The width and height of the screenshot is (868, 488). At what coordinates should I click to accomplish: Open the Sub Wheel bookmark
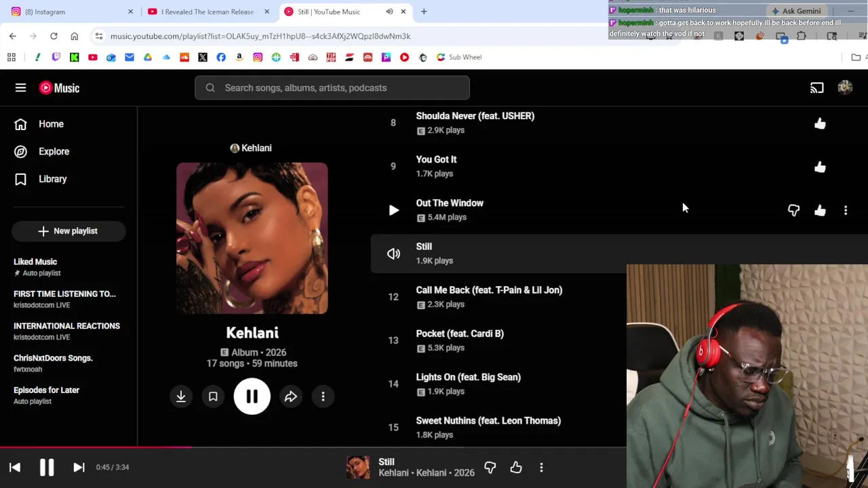[x=459, y=57]
